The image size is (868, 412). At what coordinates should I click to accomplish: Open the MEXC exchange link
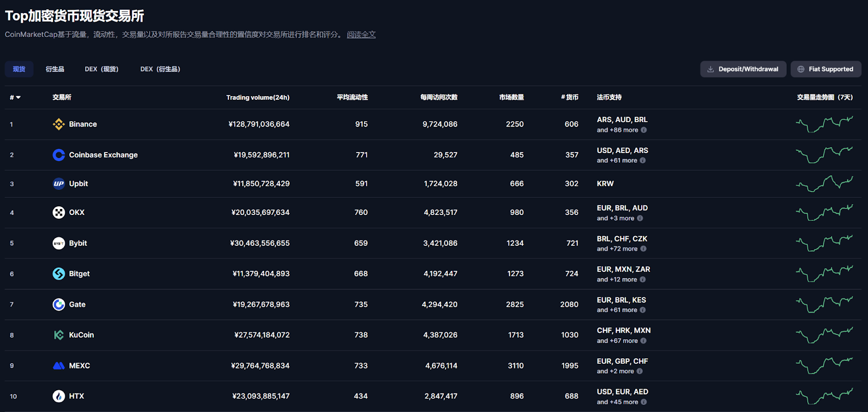[79, 366]
